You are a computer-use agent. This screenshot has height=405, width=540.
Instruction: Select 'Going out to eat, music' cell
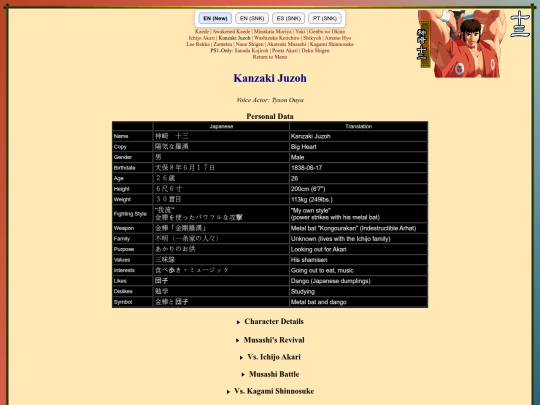358,270
